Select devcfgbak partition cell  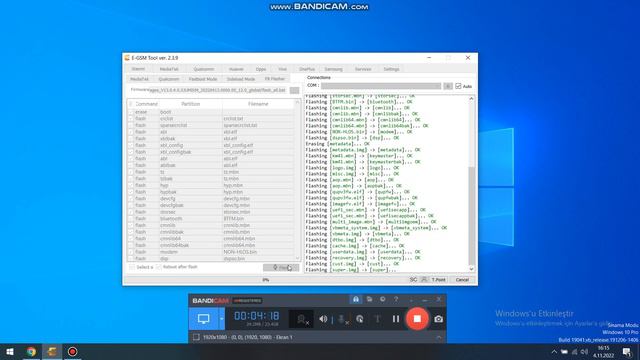coord(191,205)
